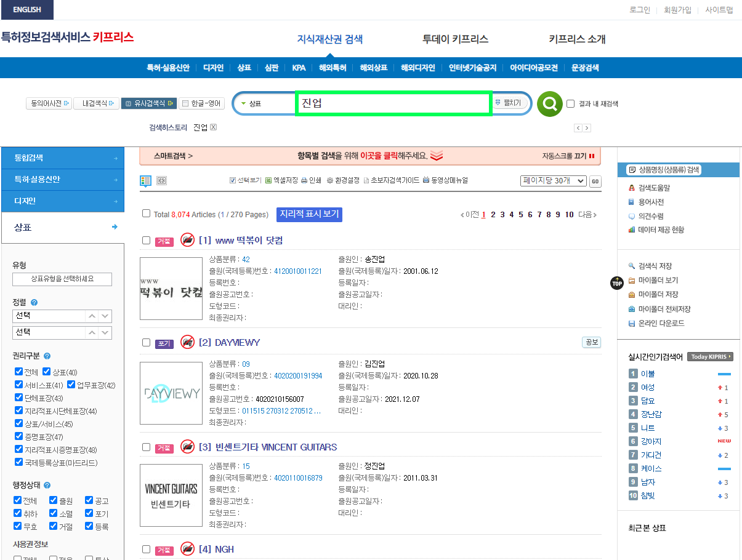Click the 인쇄 print tool
The height and width of the screenshot is (560, 742).
311,180
